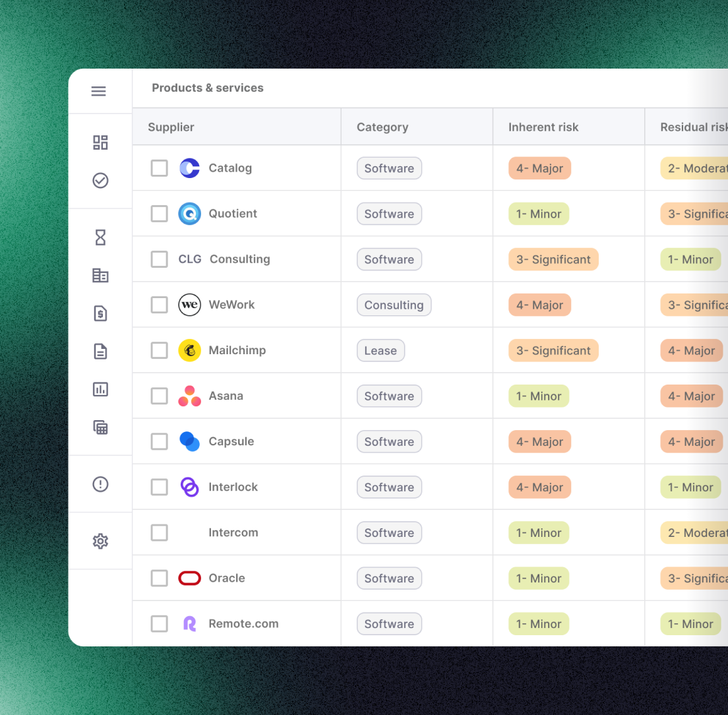728x715 pixels.
Task: Click the Lease category tag for Mailchimp
Action: click(380, 350)
